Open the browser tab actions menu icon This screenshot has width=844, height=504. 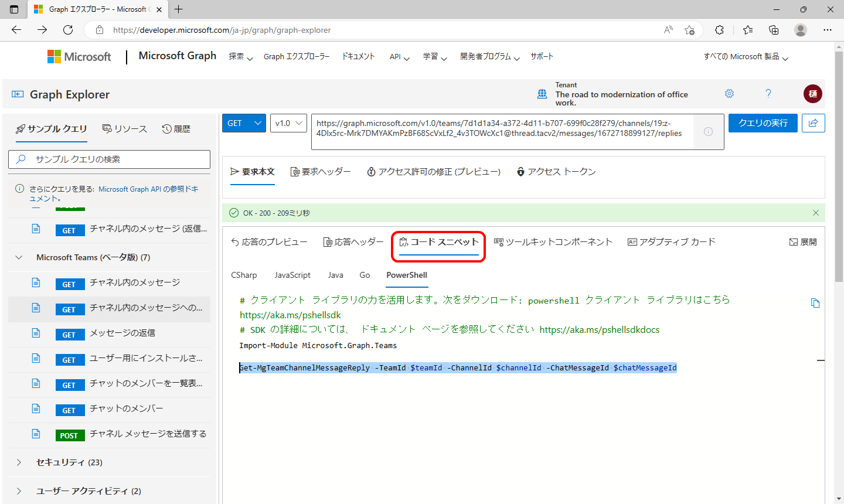[x=14, y=9]
